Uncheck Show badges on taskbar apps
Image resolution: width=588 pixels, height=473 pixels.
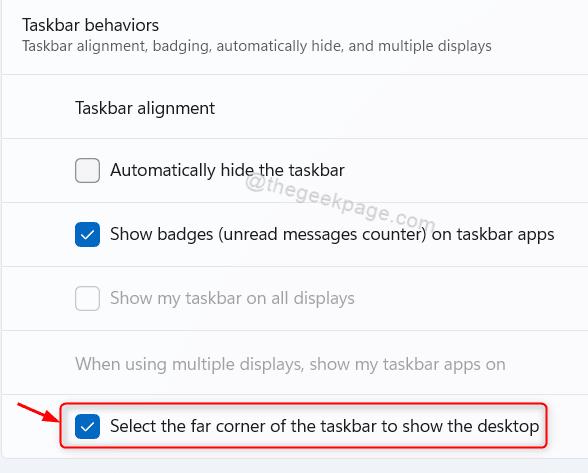87,234
